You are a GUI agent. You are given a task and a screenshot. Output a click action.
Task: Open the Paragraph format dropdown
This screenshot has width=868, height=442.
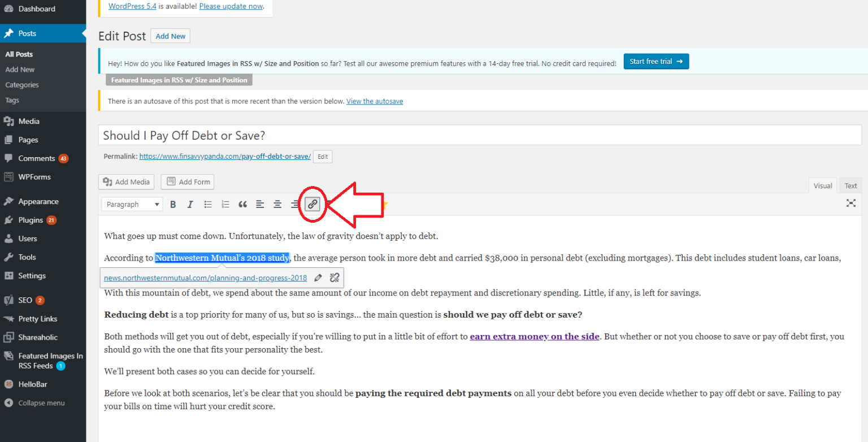[132, 204]
